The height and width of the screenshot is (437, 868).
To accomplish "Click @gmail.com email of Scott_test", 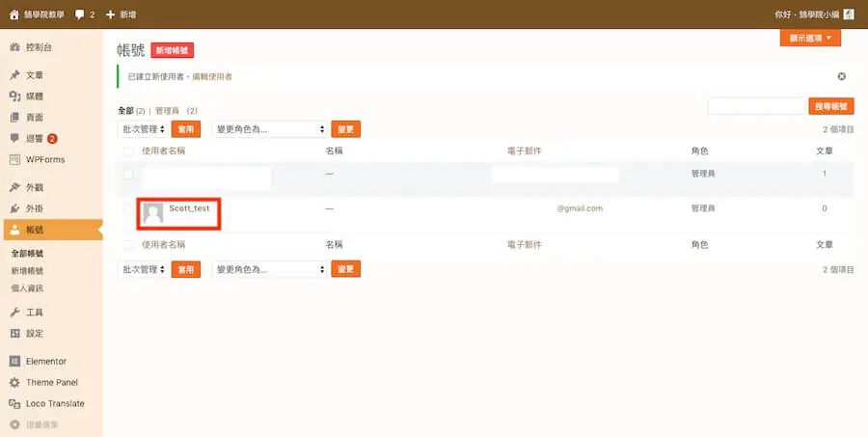I will [581, 208].
